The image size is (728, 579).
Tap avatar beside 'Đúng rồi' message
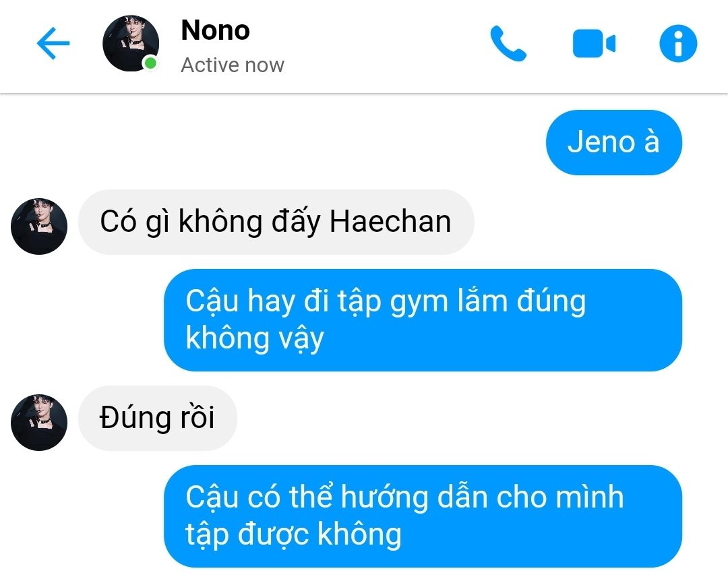[x=39, y=422]
